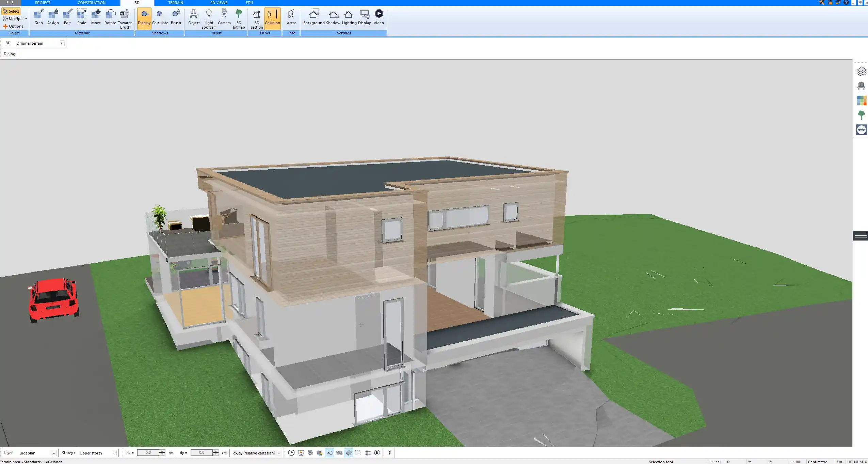
Task: Use the Rotate material tool
Action: point(110,17)
